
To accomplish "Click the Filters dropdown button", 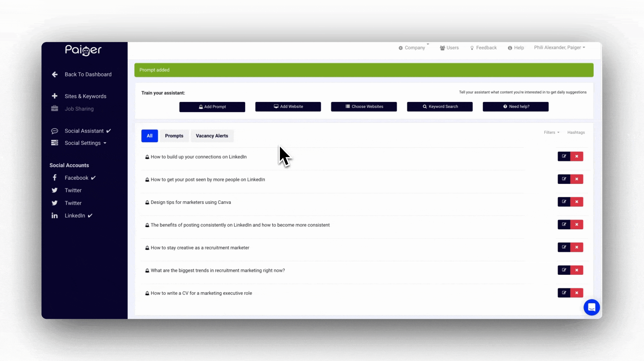I will (551, 132).
